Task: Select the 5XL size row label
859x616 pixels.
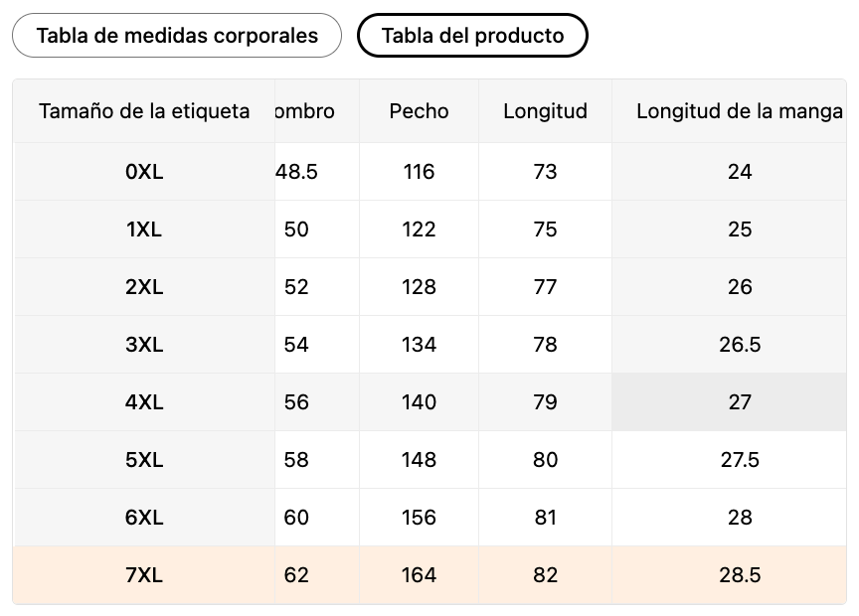Action: point(144,460)
